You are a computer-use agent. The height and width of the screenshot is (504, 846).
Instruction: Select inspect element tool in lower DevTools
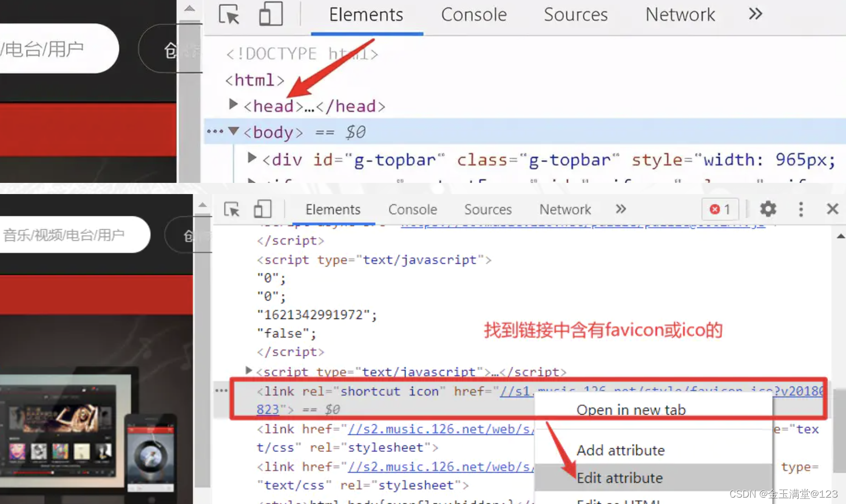[x=231, y=209]
